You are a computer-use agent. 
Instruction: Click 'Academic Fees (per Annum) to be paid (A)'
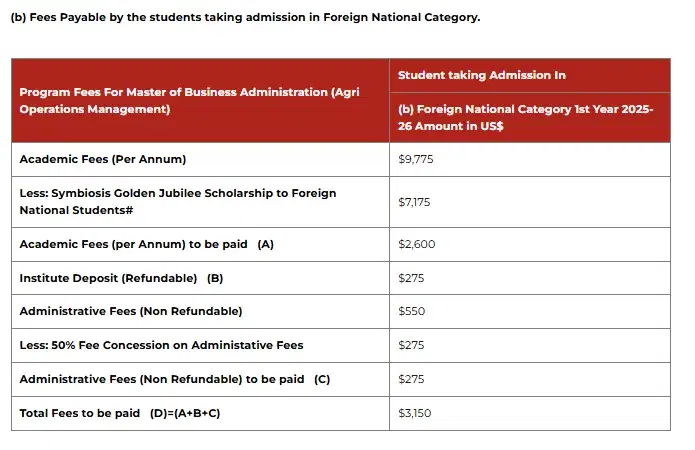tap(146, 244)
